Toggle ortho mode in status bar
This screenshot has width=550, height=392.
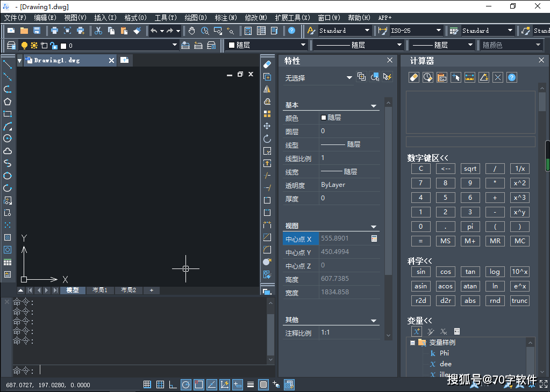tap(173, 384)
